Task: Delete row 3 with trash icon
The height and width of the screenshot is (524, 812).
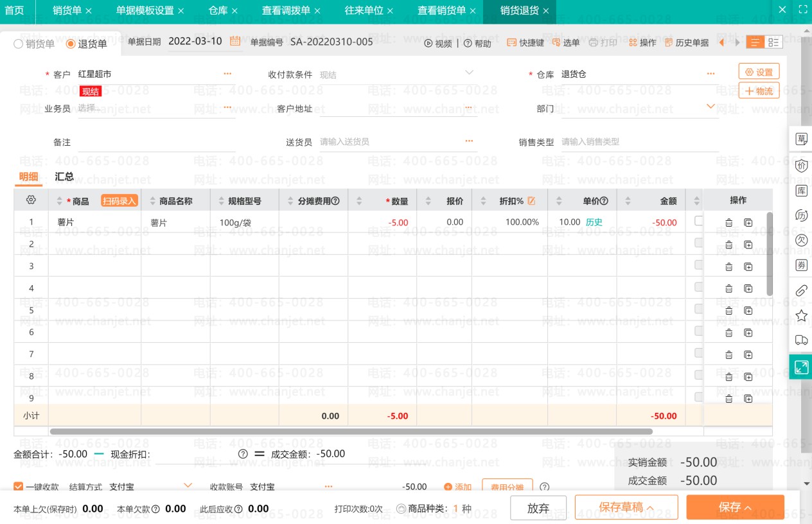Action: pos(728,266)
